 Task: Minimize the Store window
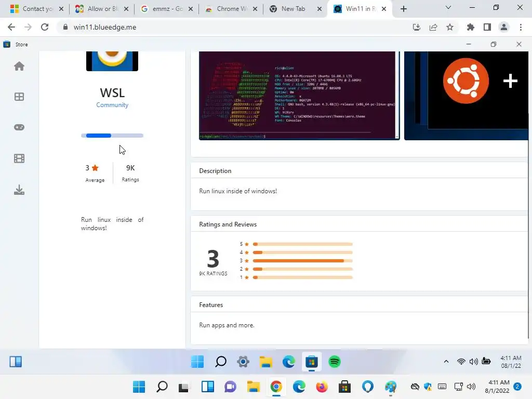[x=469, y=44]
